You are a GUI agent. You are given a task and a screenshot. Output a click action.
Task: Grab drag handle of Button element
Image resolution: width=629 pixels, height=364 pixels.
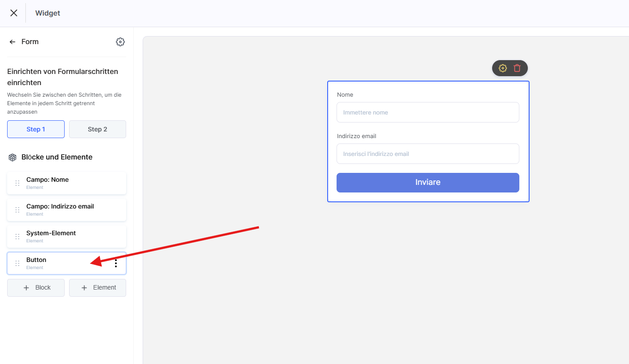point(17,263)
